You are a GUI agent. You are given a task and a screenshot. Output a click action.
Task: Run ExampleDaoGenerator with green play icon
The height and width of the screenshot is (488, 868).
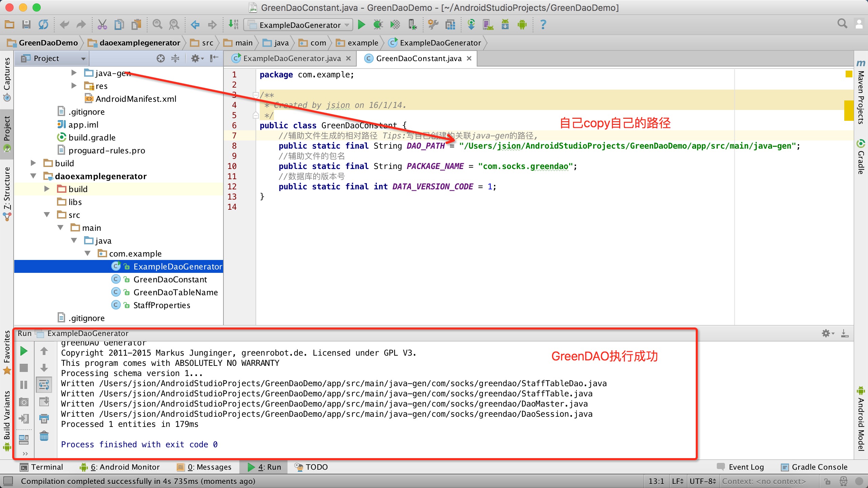[x=361, y=24]
